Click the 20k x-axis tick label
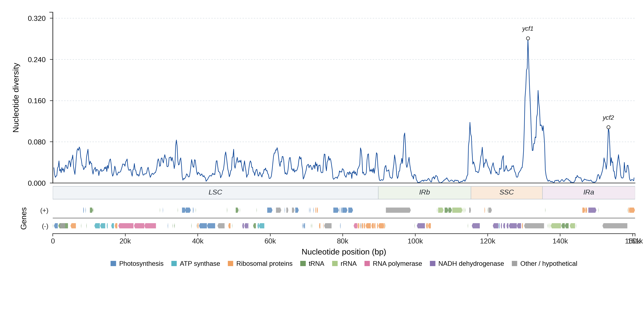Viewport: 644px width, 313px height. tap(125, 241)
